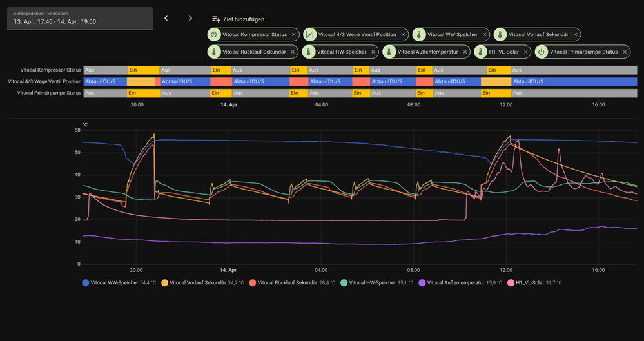Viewport: 644px width, 341px height.
Task: Click the Vitocal Kompressor Status chip label
Action: [255, 35]
